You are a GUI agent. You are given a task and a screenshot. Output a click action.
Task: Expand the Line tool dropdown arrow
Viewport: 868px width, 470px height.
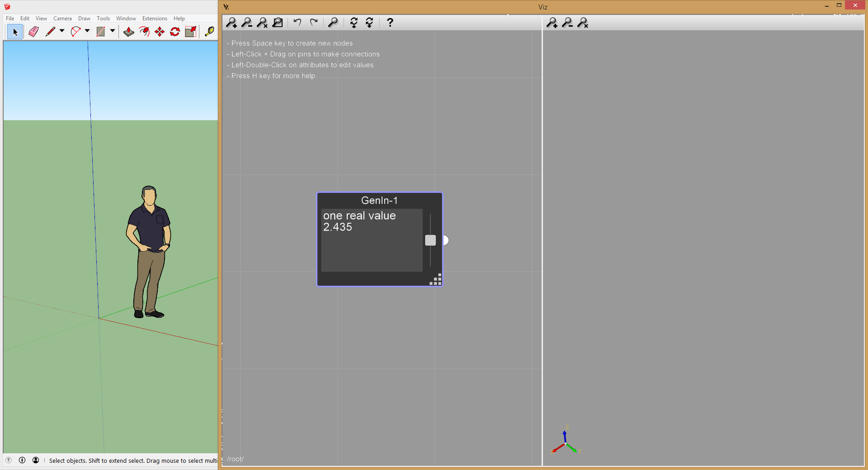click(62, 31)
